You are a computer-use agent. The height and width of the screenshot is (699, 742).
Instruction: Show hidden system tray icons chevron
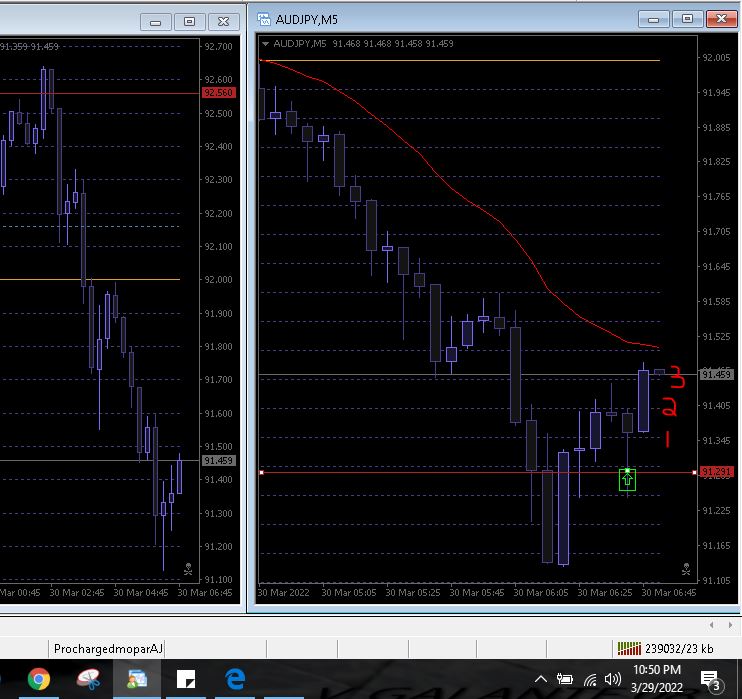point(541,680)
